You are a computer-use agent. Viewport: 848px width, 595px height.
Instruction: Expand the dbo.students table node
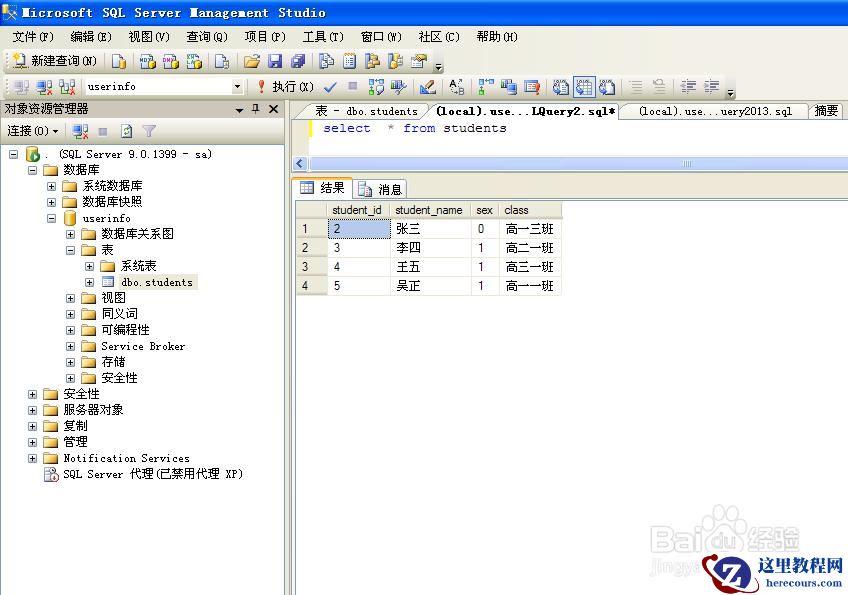[x=89, y=282]
